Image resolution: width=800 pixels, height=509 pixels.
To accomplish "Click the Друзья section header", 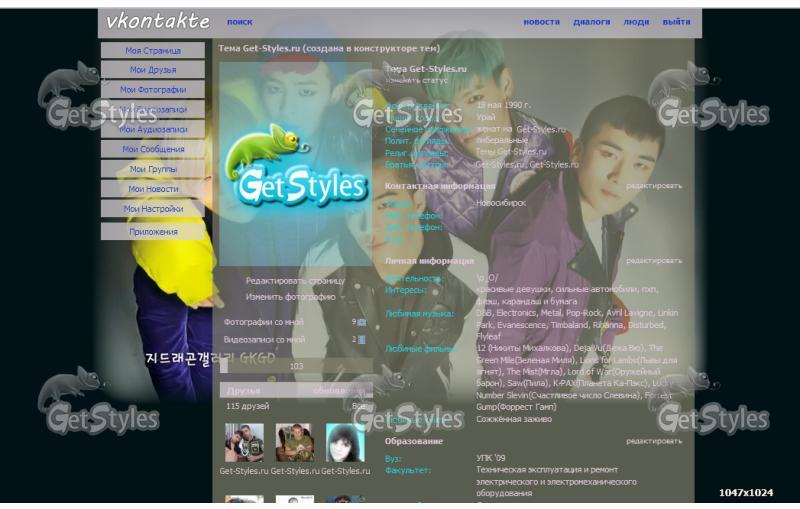I will click(296, 391).
